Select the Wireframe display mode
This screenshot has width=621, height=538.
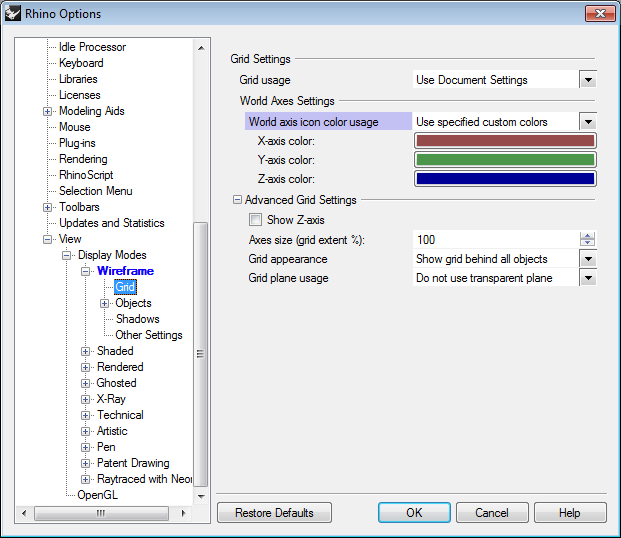[x=126, y=271]
